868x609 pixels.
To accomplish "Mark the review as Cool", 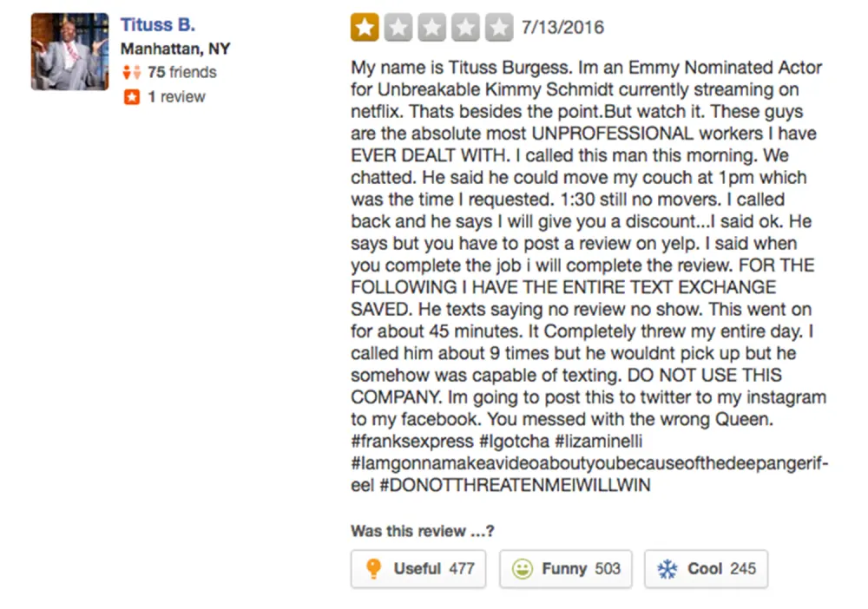I will (x=706, y=569).
